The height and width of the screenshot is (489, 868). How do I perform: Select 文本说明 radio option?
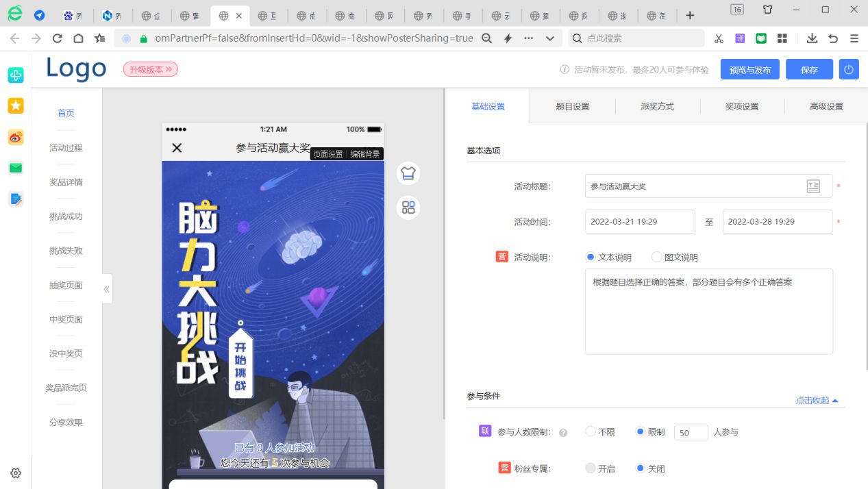591,258
